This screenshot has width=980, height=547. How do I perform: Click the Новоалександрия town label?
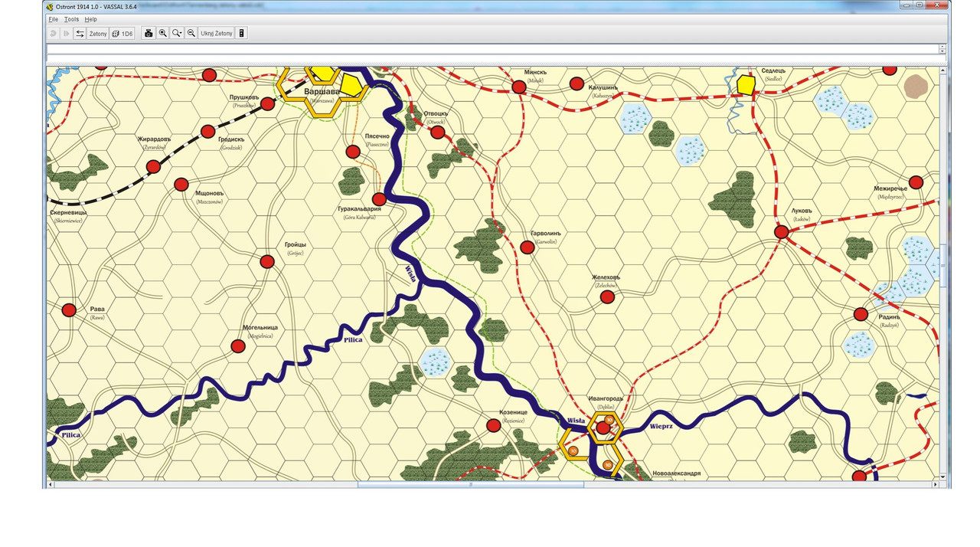676,474
